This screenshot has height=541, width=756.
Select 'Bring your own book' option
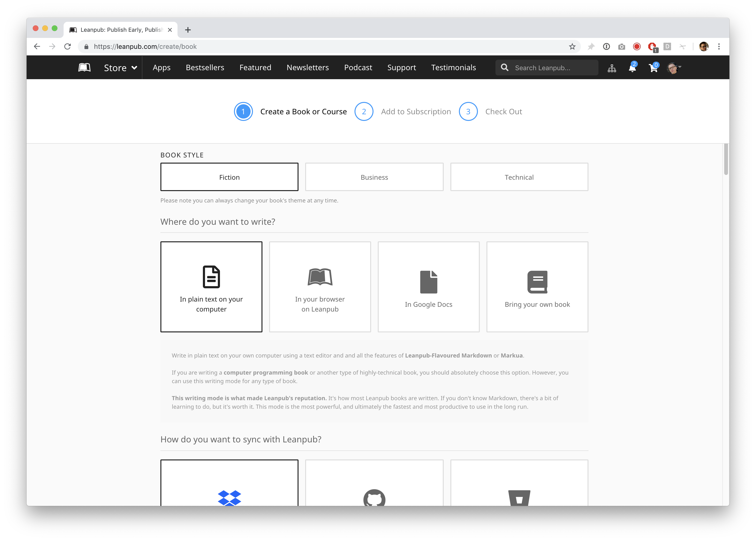(537, 287)
